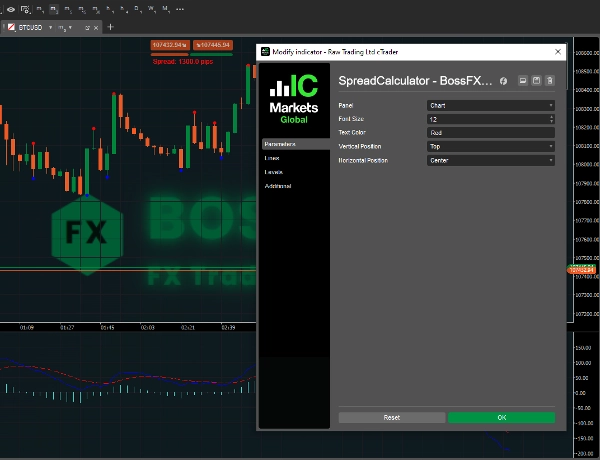Click the trash delete icon in dialog
The height and width of the screenshot is (460, 600).
550,80
